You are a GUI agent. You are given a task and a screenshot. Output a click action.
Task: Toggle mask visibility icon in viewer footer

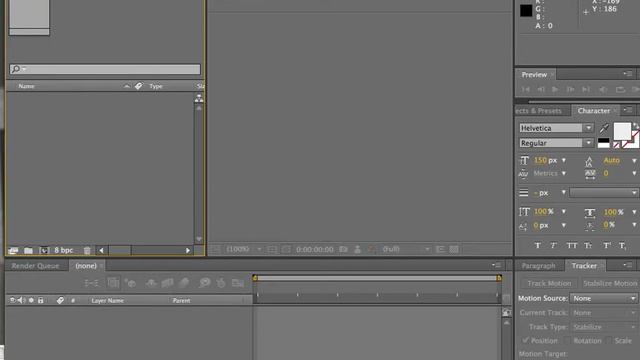point(287,249)
